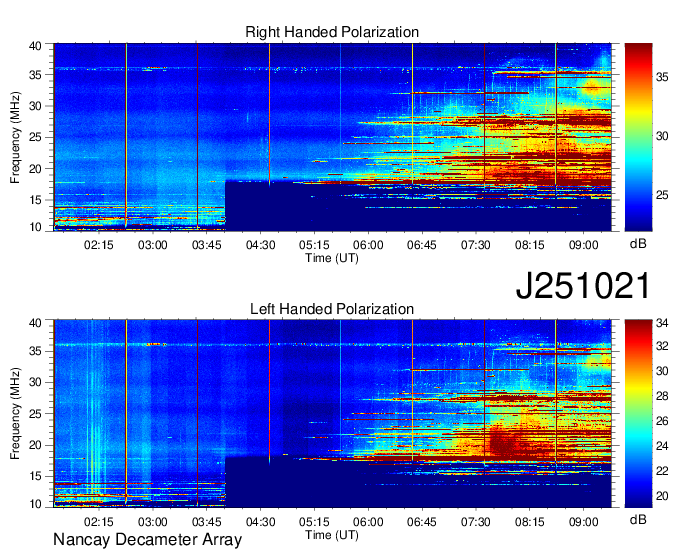Viewport: 680px width, 552px height.
Task: Click the 34 value on bottom colorbar scale
Action: [x=662, y=323]
